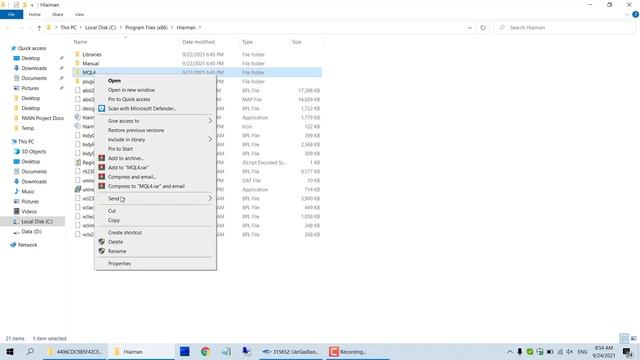Open Temp folder in navigation pane
640x360 pixels.
point(28,128)
